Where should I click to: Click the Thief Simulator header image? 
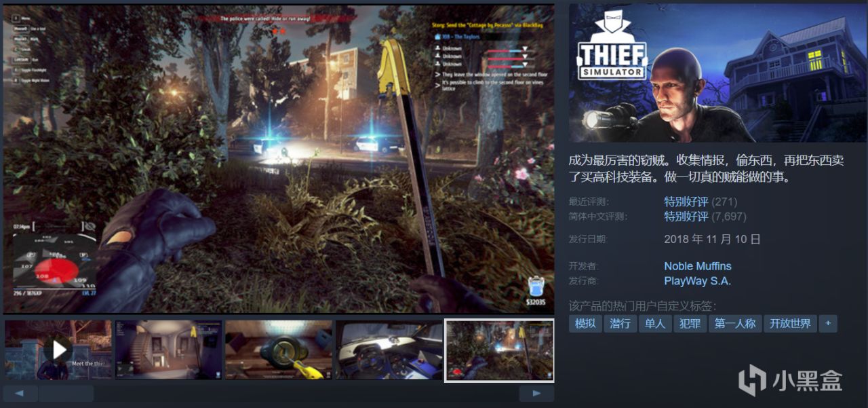pos(718,73)
